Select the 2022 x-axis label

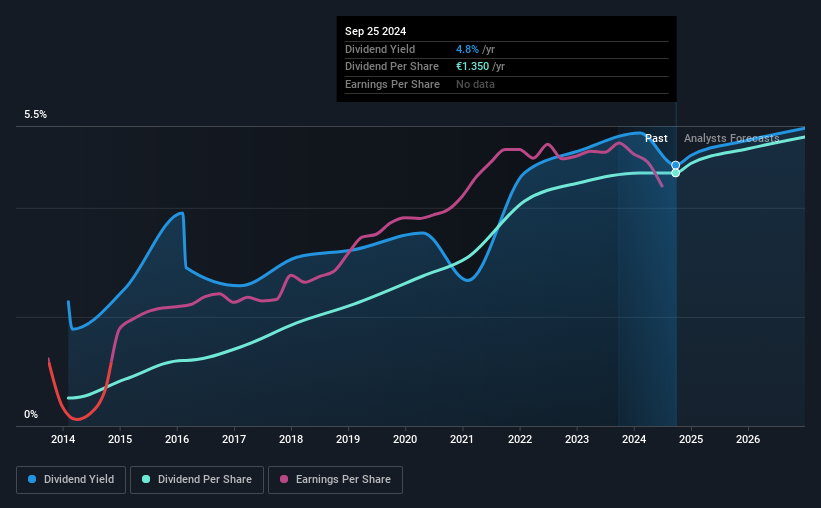click(520, 439)
